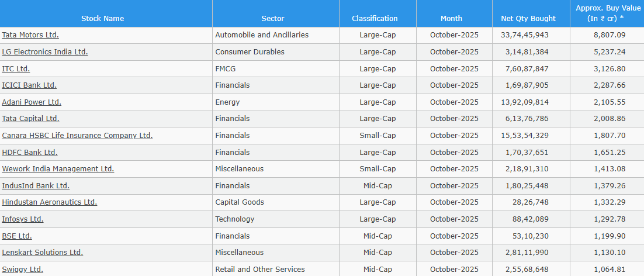The height and width of the screenshot is (276, 644).
Task: Open the Swiggy Ltd. link
Action: point(23,270)
